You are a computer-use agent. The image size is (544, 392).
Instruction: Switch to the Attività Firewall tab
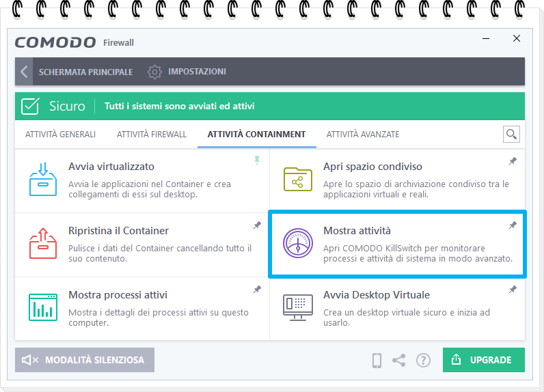pyautogui.click(x=152, y=135)
